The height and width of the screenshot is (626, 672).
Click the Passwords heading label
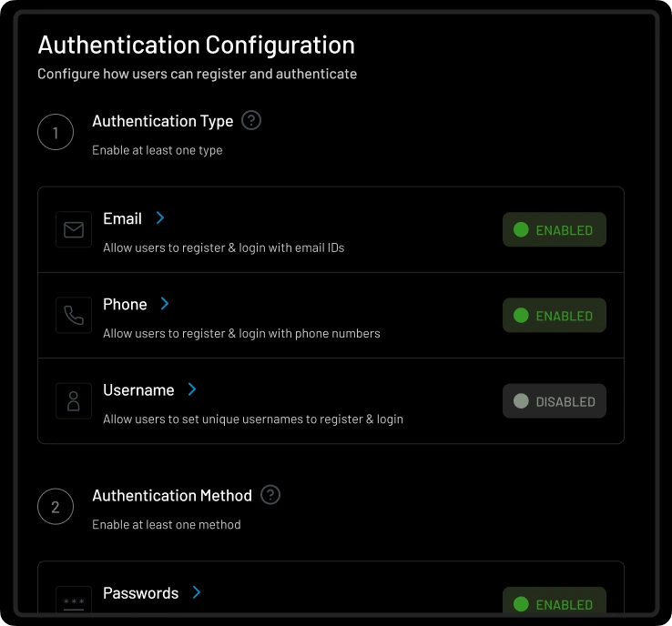click(140, 593)
